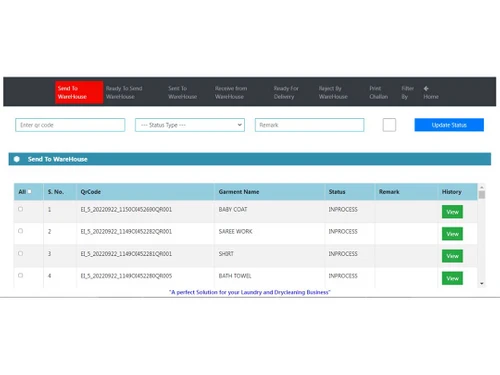The width and height of the screenshot is (500, 375).
Task: Expand the Status Type dropdown
Action: 190,125
